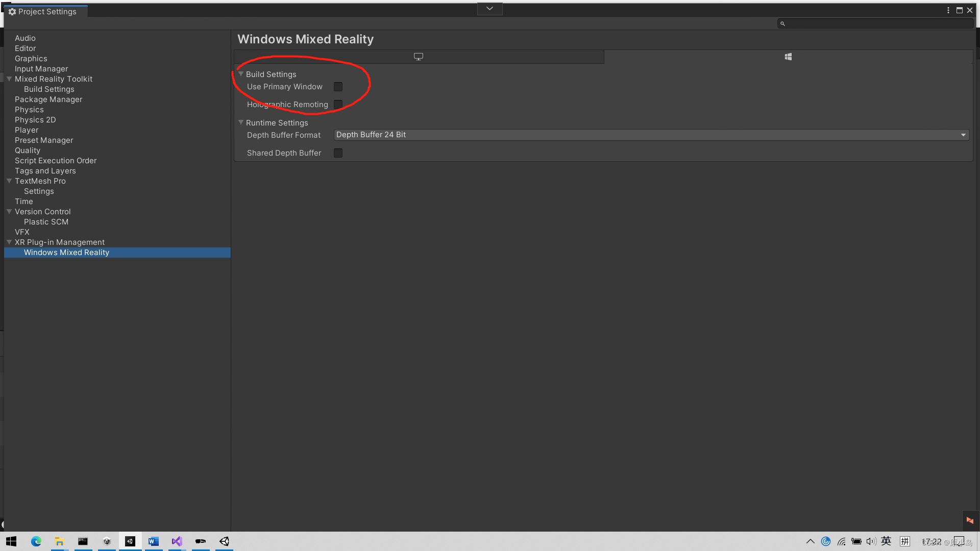Select Settings under TextMesh Pro
Screen dimensions: 980x551
39,191
